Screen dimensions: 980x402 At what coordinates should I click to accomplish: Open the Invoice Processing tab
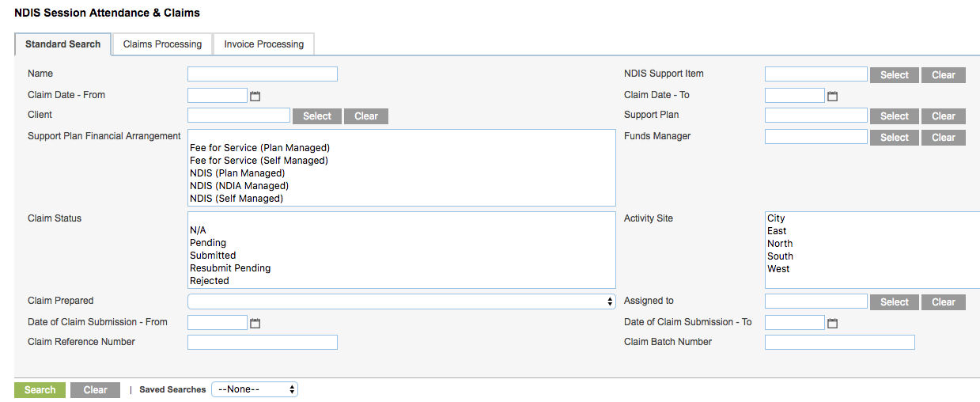pos(264,44)
